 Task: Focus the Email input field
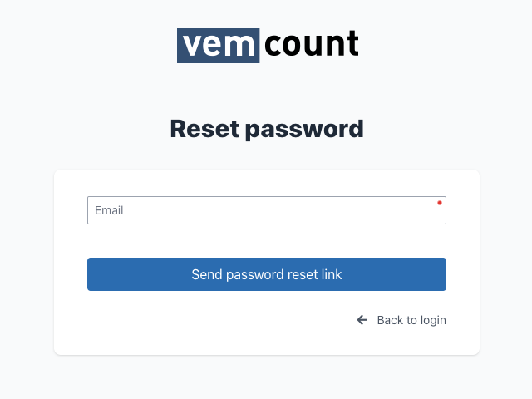267,210
